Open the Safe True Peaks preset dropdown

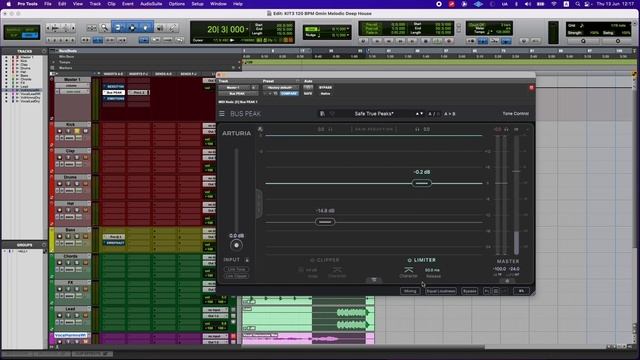tap(374, 114)
